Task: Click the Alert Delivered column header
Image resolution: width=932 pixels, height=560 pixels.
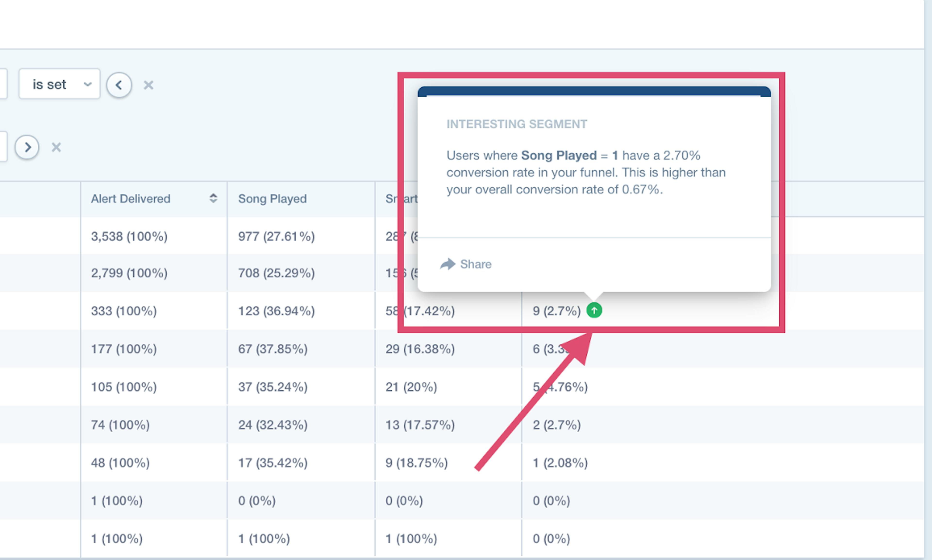Action: coord(131,199)
